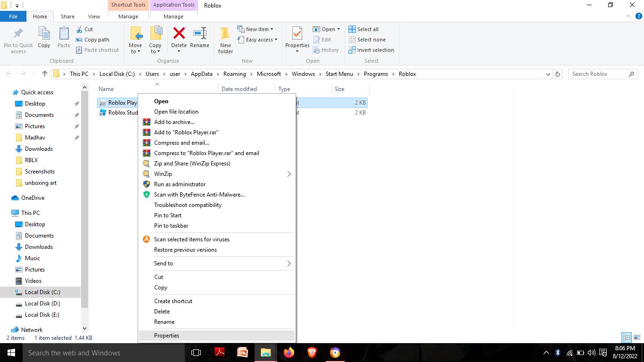
Task: Click the Up one level arrow
Action: pyautogui.click(x=45, y=74)
